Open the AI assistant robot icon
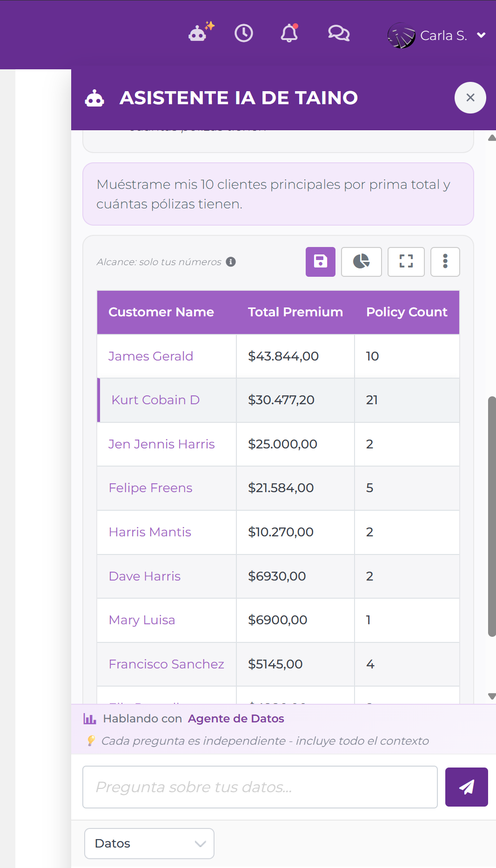The image size is (496, 868). (x=200, y=33)
